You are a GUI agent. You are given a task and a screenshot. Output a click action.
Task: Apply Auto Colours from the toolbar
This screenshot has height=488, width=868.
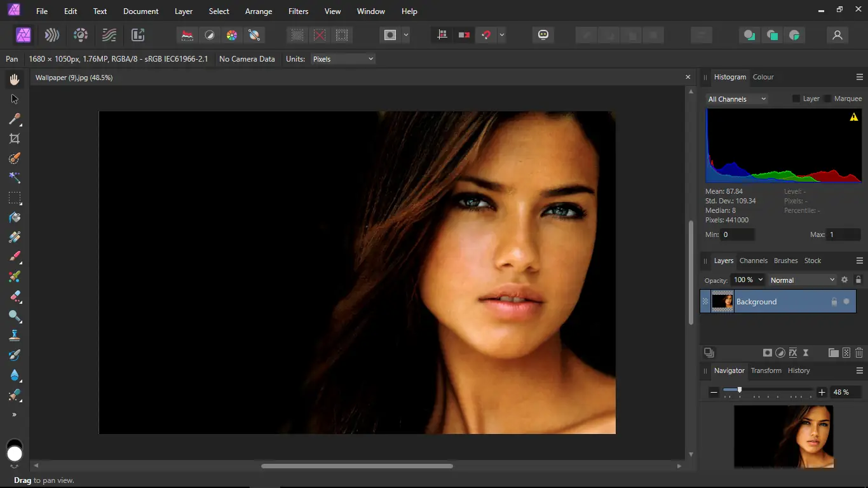pyautogui.click(x=232, y=35)
